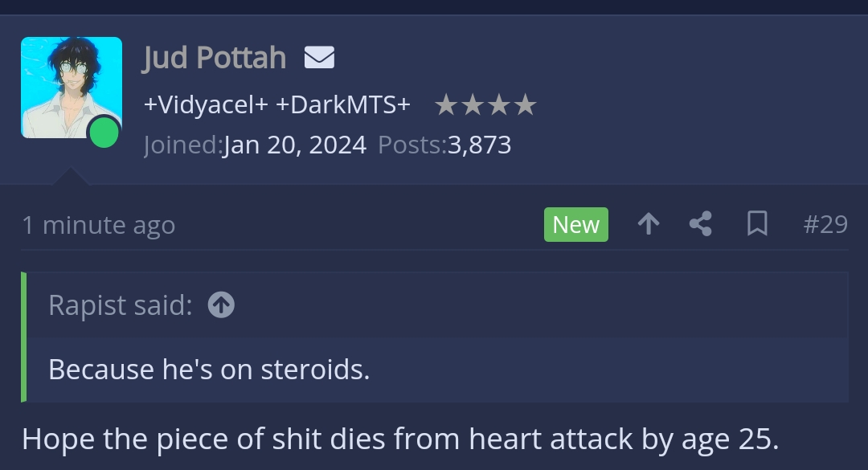Click the posts count 3,873

(479, 145)
